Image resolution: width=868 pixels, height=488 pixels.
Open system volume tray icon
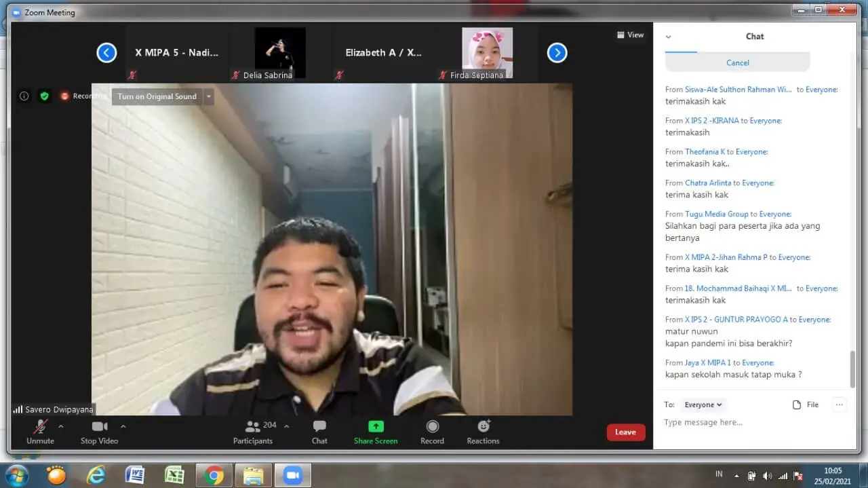pos(767,476)
